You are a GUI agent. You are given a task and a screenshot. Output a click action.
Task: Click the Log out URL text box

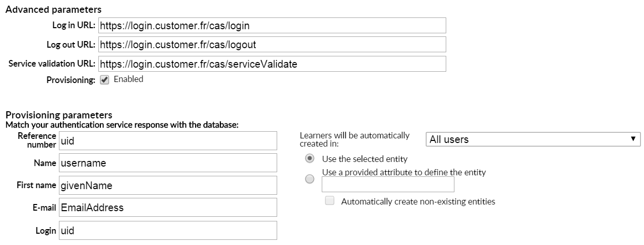click(x=272, y=45)
